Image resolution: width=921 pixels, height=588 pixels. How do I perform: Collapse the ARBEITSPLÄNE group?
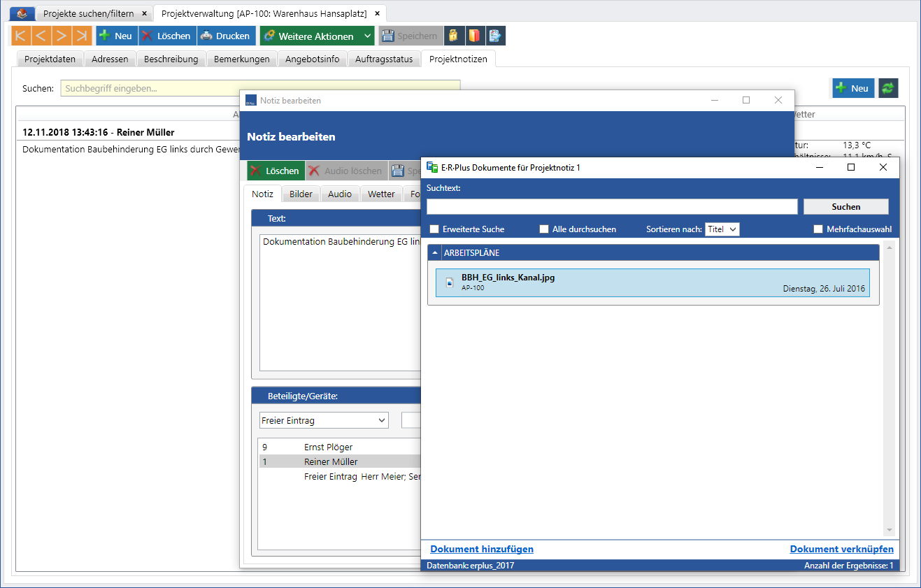(x=435, y=253)
